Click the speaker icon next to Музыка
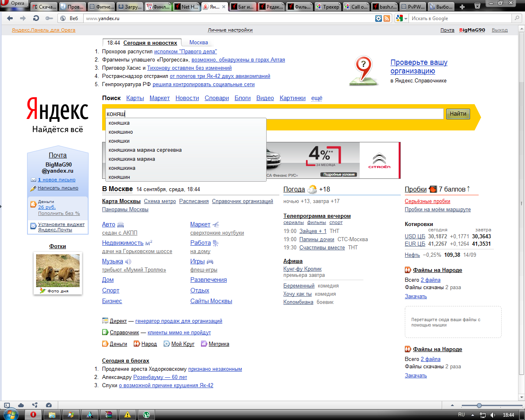Image resolution: width=525 pixels, height=420 pixels. click(128, 262)
